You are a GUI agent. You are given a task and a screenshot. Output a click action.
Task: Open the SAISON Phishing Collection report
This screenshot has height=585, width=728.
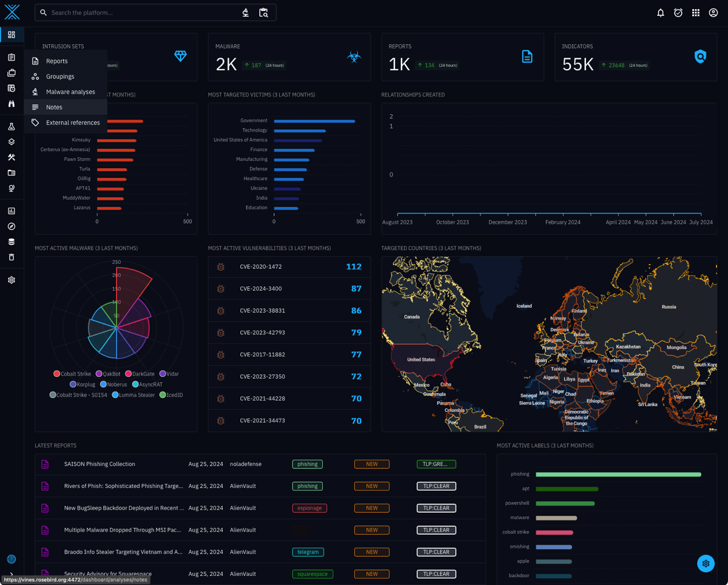click(x=260, y=464)
